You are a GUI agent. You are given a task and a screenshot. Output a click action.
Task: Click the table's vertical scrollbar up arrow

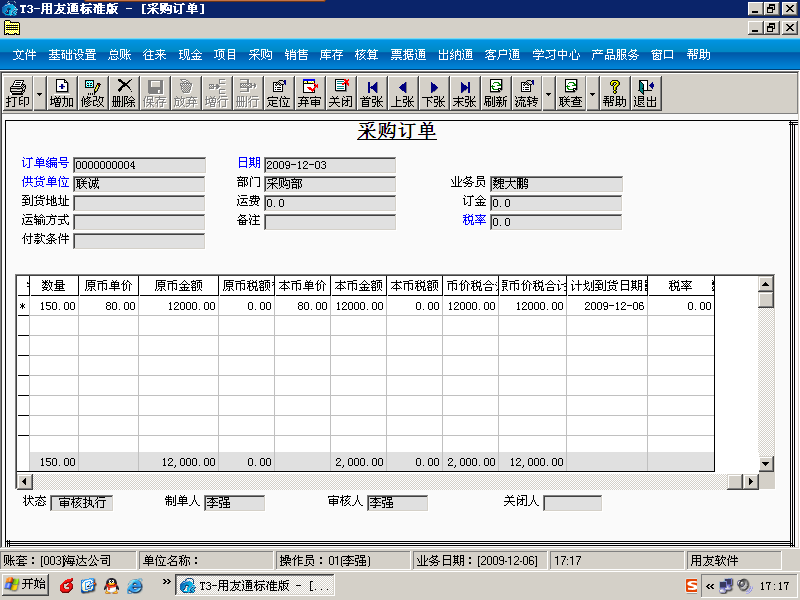coord(766,284)
